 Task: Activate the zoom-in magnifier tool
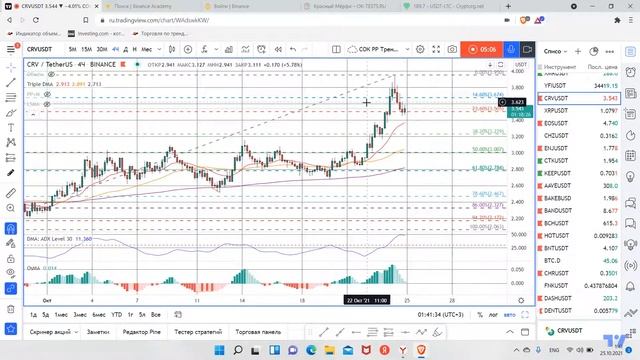[x=11, y=208]
